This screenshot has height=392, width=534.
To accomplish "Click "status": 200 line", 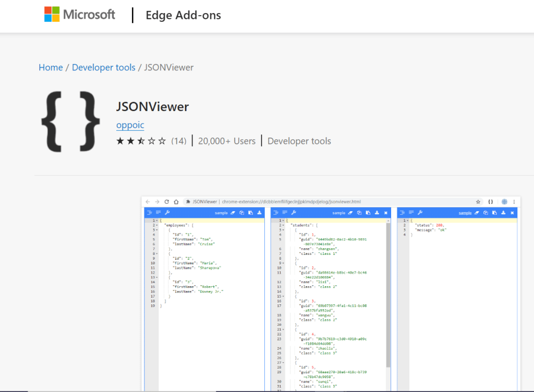I will point(430,225).
